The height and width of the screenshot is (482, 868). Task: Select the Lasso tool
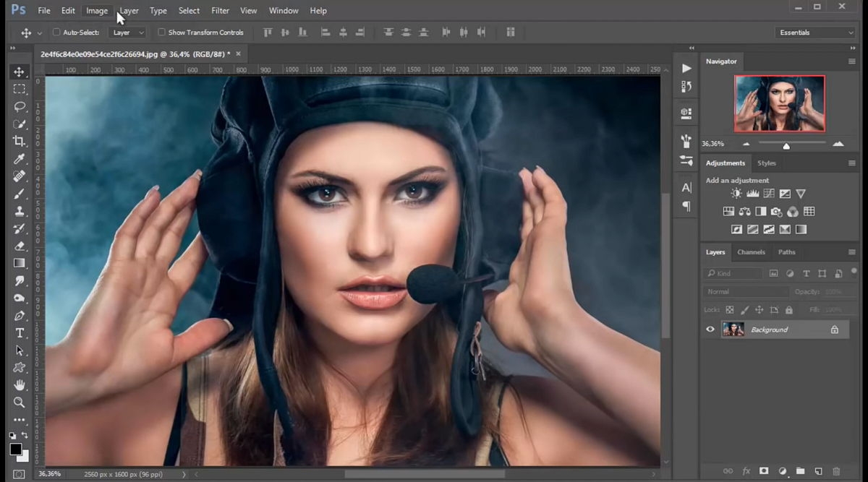tap(20, 106)
